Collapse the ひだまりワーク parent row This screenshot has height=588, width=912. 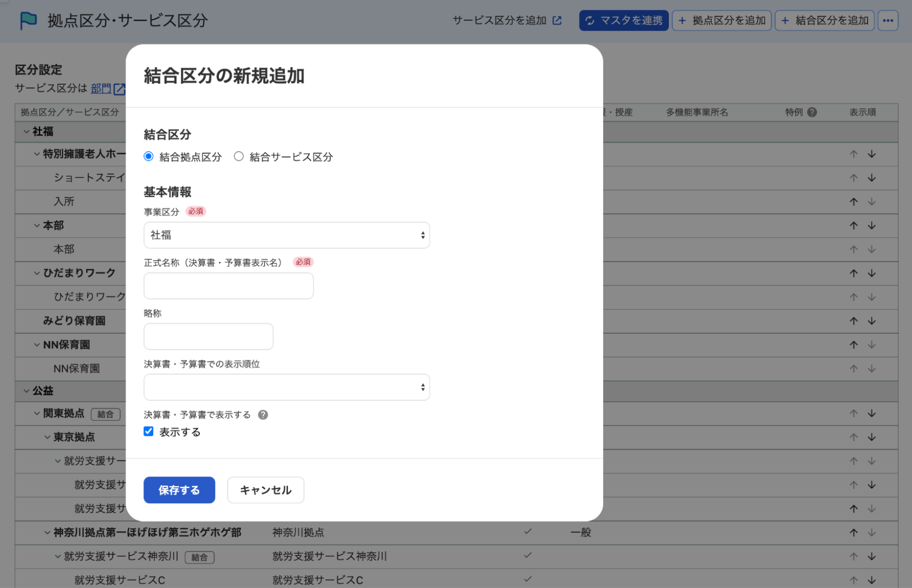pyautogui.click(x=37, y=273)
